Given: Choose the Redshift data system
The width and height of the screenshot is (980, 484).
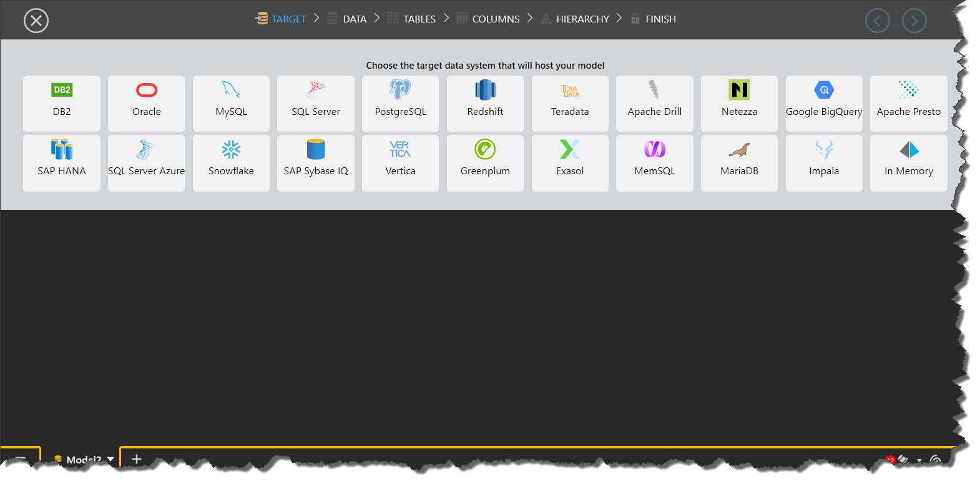Looking at the screenshot, I should pos(485,103).
